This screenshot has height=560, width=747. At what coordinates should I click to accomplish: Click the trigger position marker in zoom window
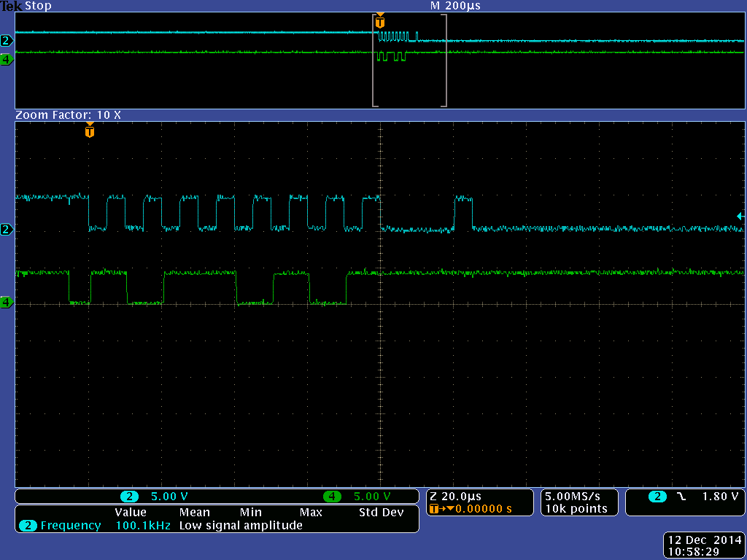[90, 132]
